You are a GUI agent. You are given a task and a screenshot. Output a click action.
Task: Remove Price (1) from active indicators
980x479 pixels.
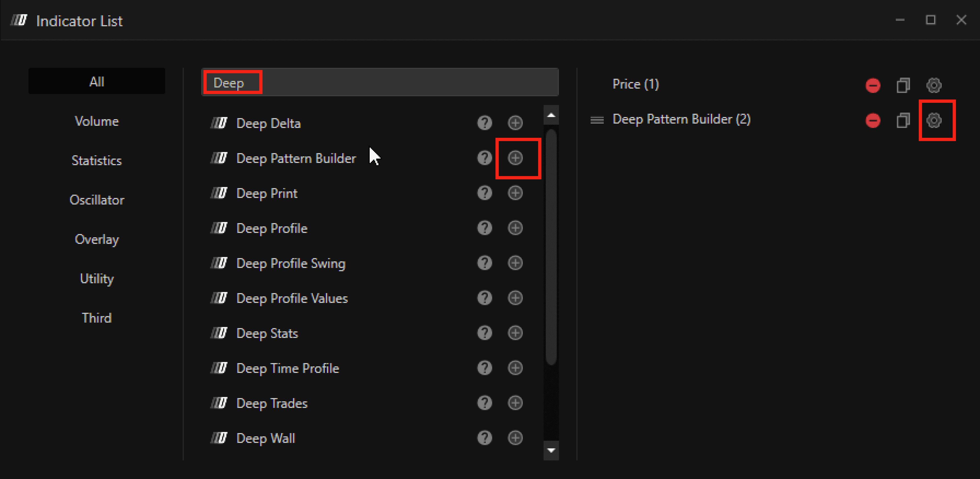click(x=873, y=85)
